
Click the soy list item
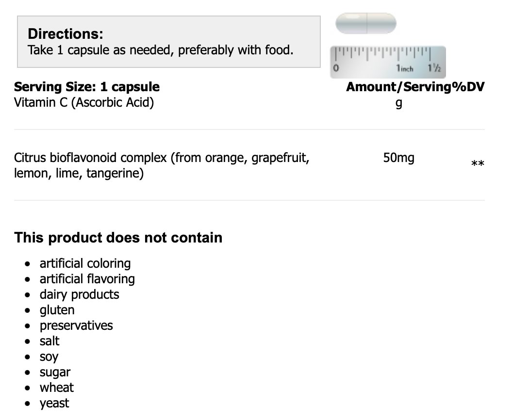pos(49,356)
